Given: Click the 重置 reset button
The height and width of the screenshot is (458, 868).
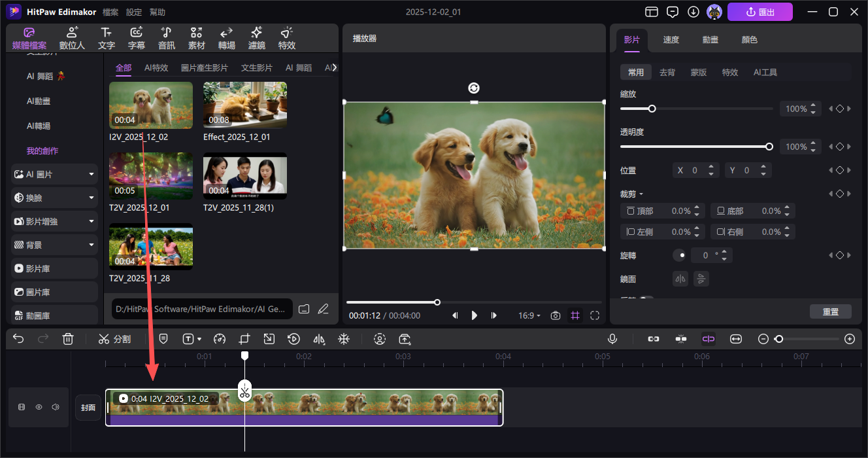Looking at the screenshot, I should click(830, 311).
